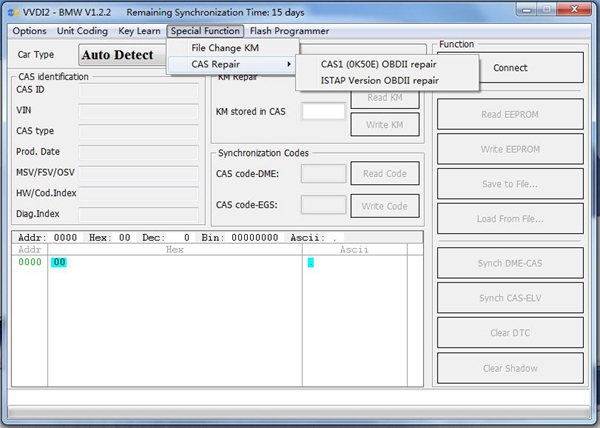The height and width of the screenshot is (428, 600).
Task: Click the Read Code button
Action: pos(385,173)
